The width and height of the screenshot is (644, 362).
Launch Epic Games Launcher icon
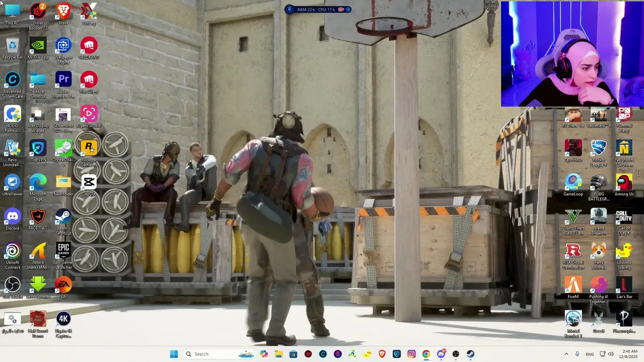point(63,256)
